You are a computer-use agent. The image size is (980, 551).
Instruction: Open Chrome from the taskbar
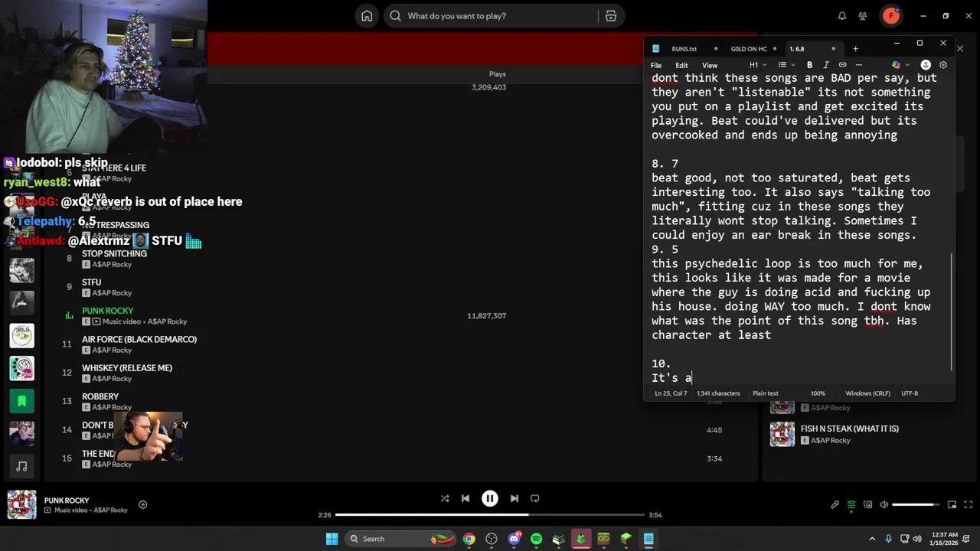pos(469,539)
